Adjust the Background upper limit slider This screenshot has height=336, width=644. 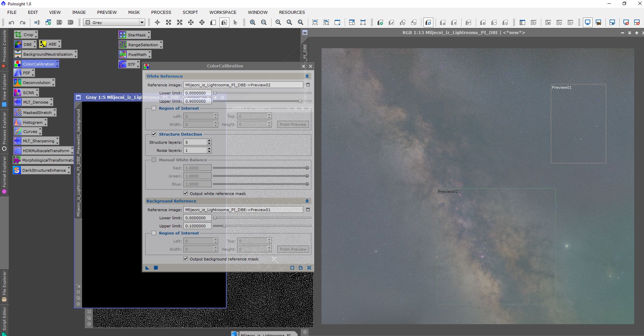(x=224, y=226)
